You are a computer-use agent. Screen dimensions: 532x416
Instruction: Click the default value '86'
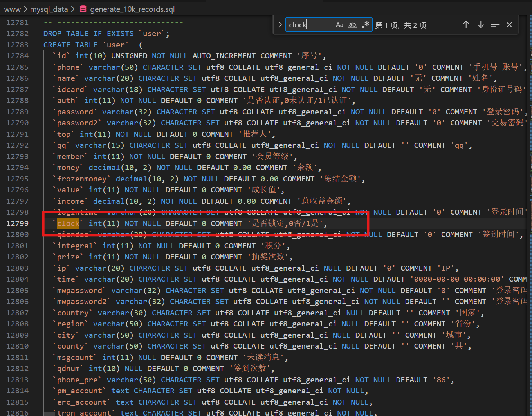tap(441, 380)
